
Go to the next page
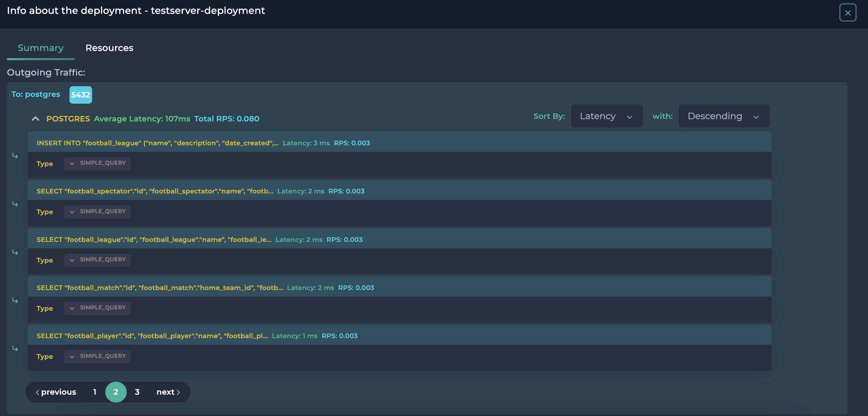click(x=168, y=392)
